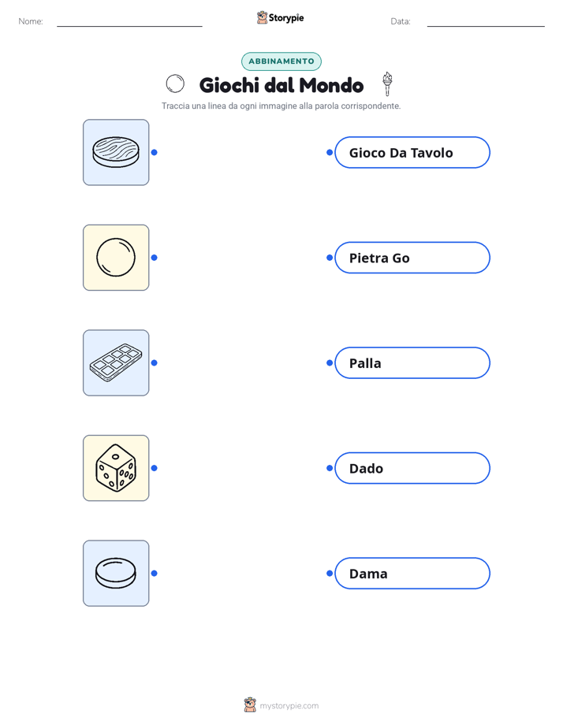Image resolution: width=563 pixels, height=728 pixels.
Task: Click the Nome input line
Action: click(x=129, y=21)
